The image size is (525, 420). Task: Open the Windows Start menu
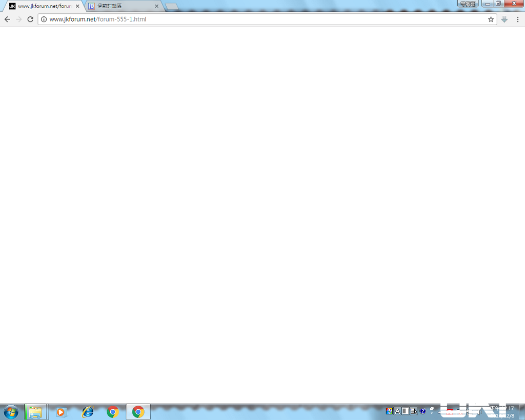click(x=11, y=412)
